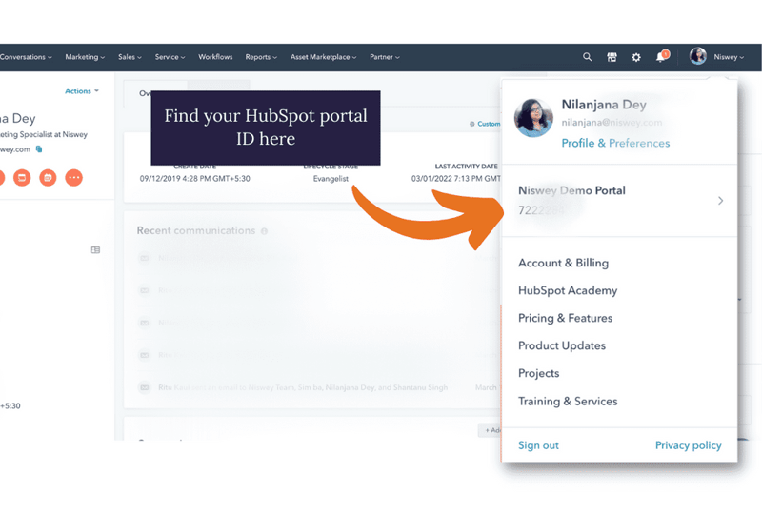Open the search magnifier in top bar
This screenshot has width=762, height=532.
(x=587, y=57)
